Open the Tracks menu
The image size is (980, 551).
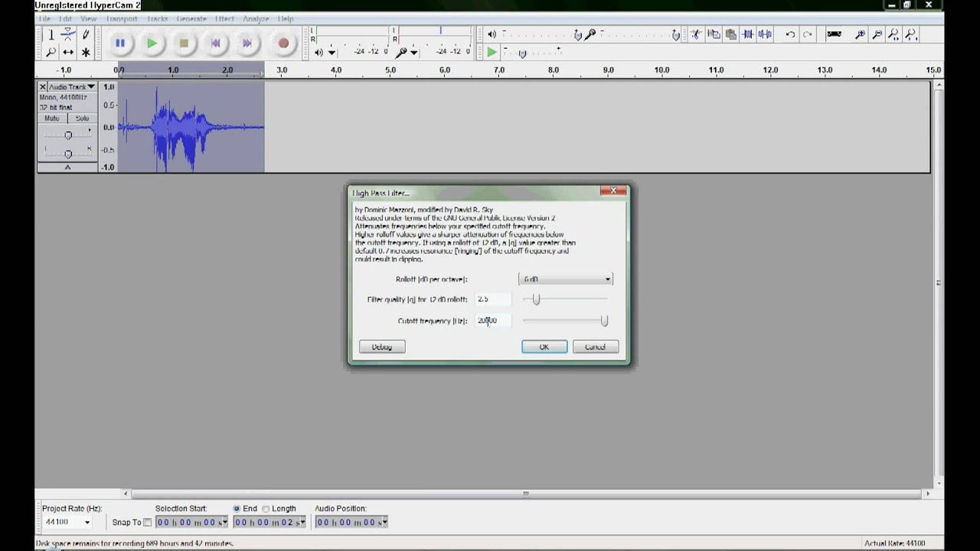tap(157, 18)
